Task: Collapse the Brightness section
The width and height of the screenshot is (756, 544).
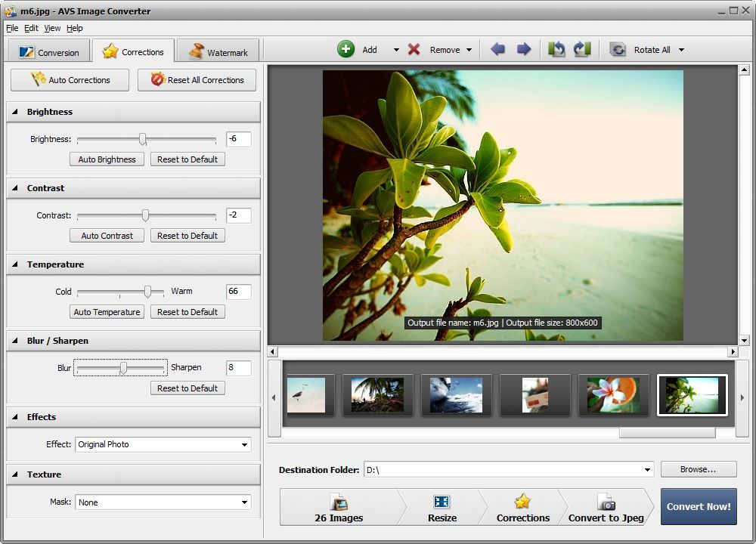Action: point(15,111)
